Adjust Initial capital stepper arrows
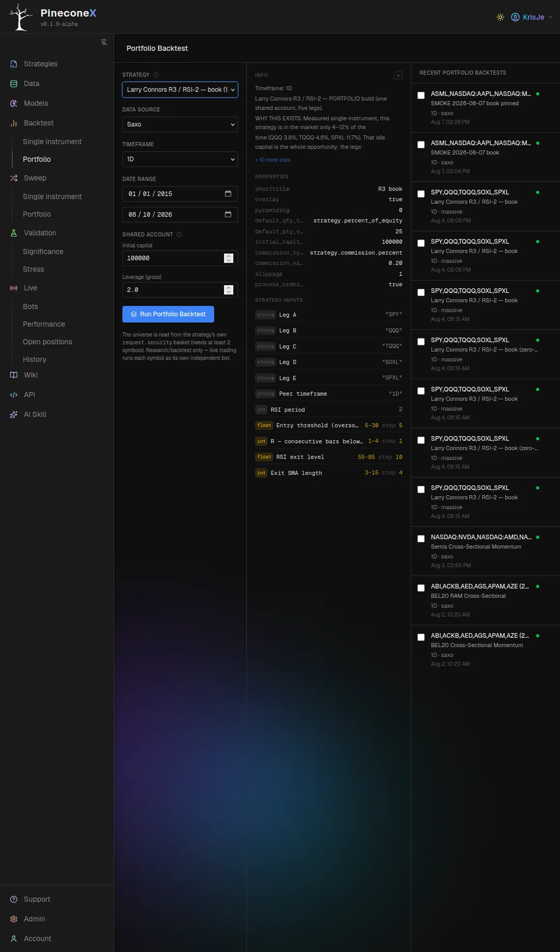The height and width of the screenshot is (952, 560). coord(229,258)
